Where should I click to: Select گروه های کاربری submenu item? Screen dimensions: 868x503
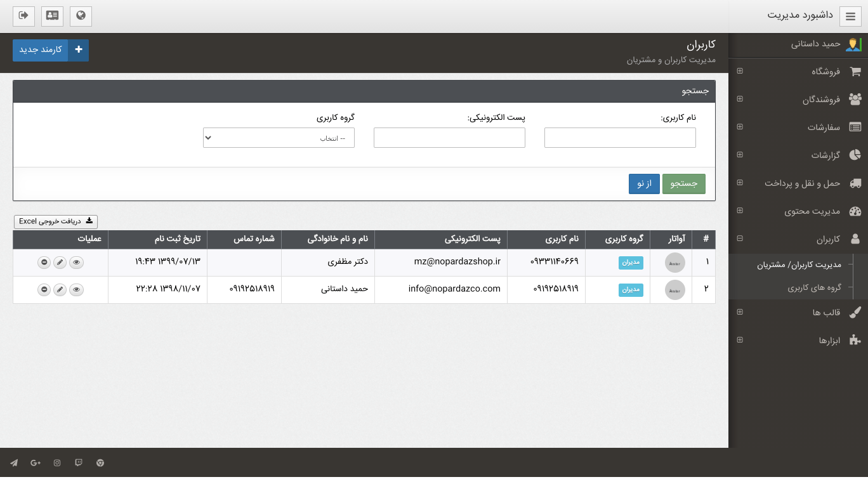pos(814,287)
